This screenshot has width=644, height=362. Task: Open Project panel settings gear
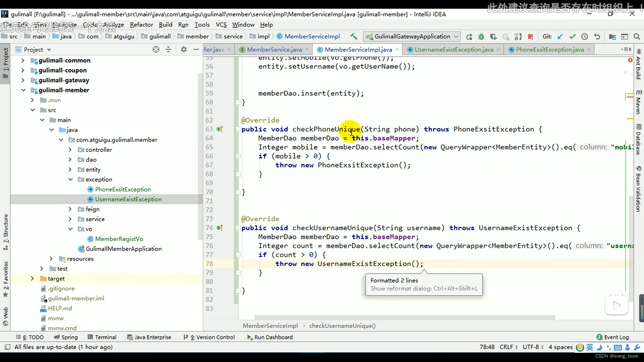click(x=183, y=50)
